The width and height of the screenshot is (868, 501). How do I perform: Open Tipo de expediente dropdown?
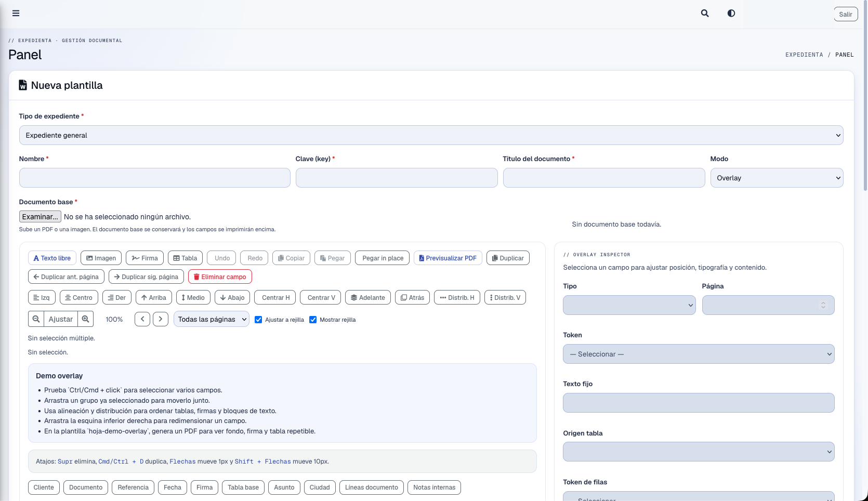431,135
